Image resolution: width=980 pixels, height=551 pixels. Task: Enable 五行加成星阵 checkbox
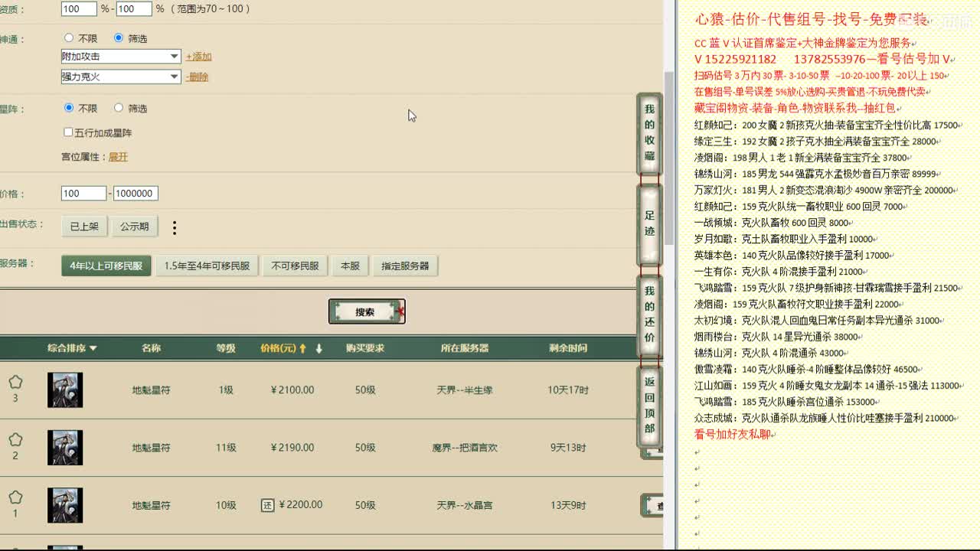coord(68,132)
